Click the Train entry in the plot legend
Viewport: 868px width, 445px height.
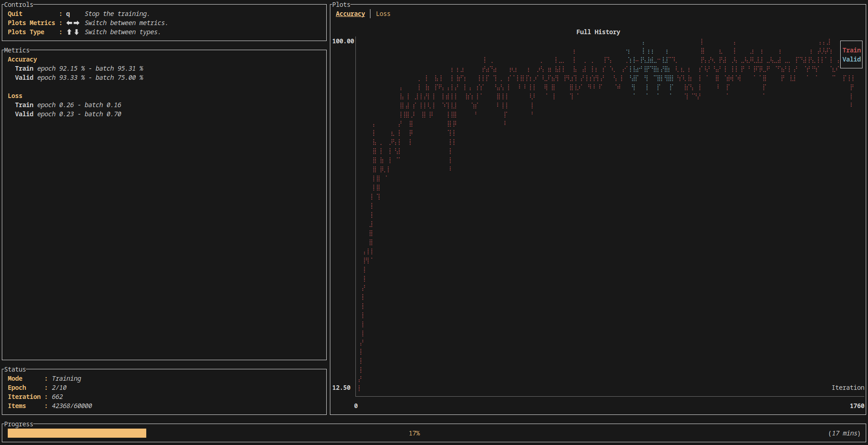851,50
